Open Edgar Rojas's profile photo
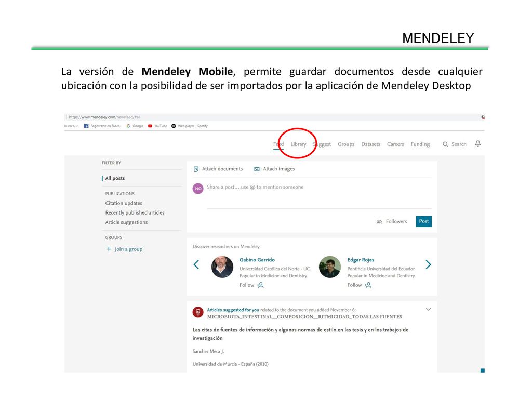Screen dimensions: 532x399 pyautogui.click(x=330, y=267)
